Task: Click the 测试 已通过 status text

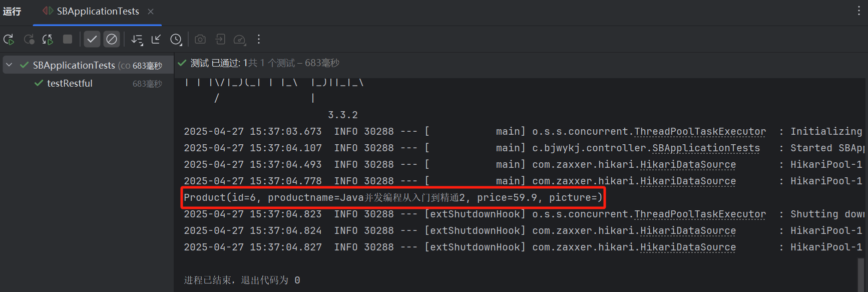Action: coord(219,63)
